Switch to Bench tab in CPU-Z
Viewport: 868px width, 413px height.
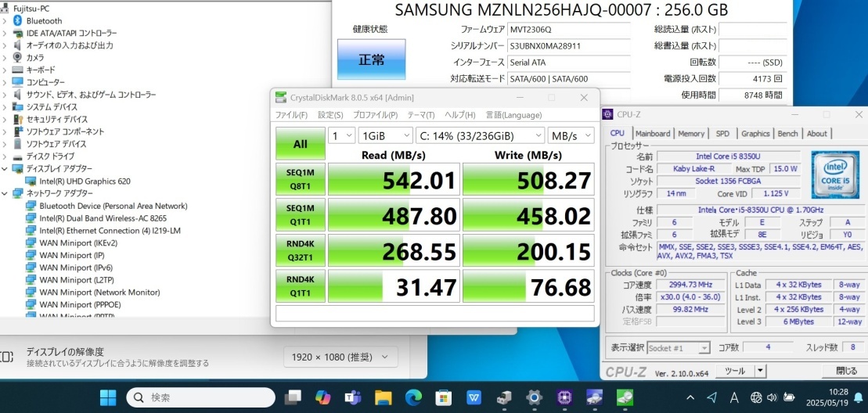pos(787,133)
